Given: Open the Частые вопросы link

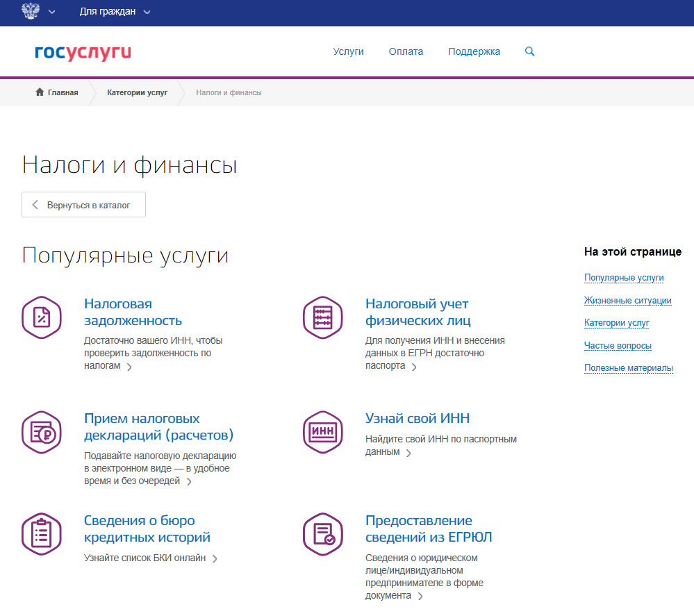Looking at the screenshot, I should pos(618,345).
